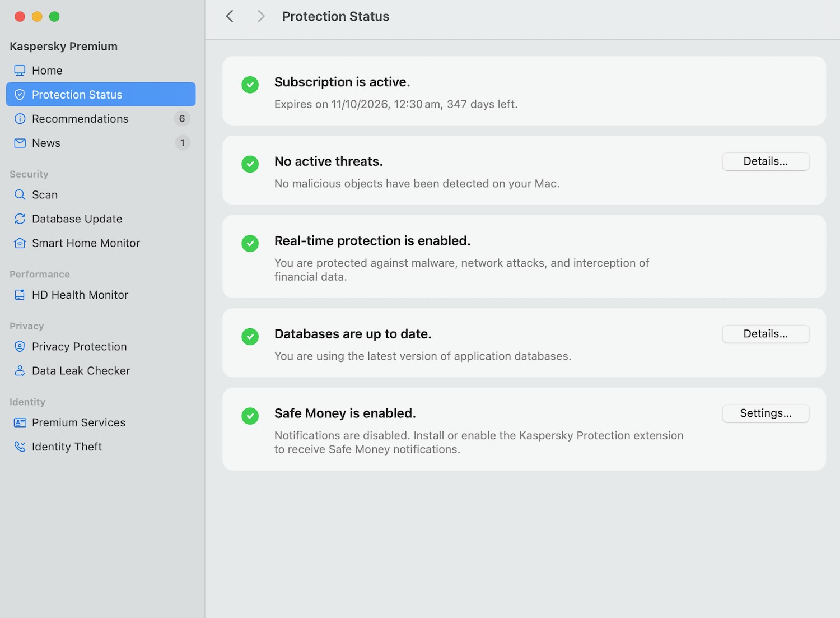840x618 pixels.
Task: Click the Premium Services card icon
Action: click(20, 422)
